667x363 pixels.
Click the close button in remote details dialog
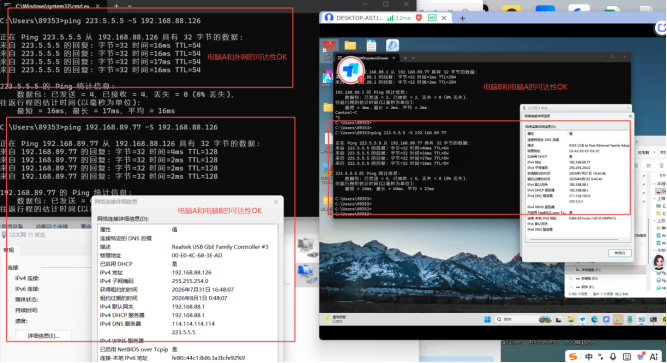619,253
